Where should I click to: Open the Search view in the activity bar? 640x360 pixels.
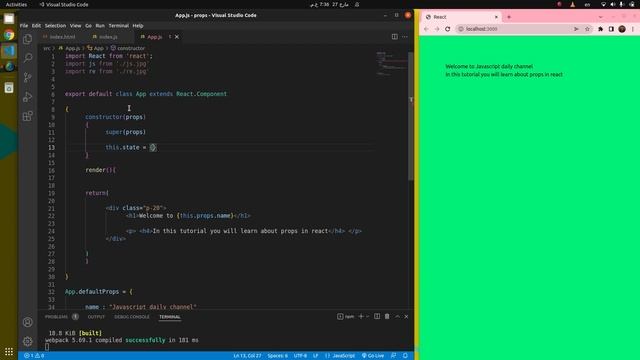[27, 58]
